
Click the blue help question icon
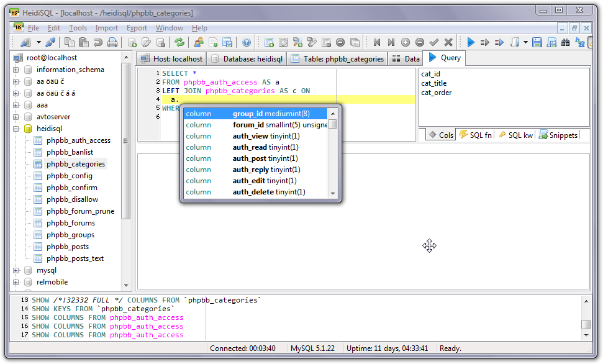tap(247, 42)
